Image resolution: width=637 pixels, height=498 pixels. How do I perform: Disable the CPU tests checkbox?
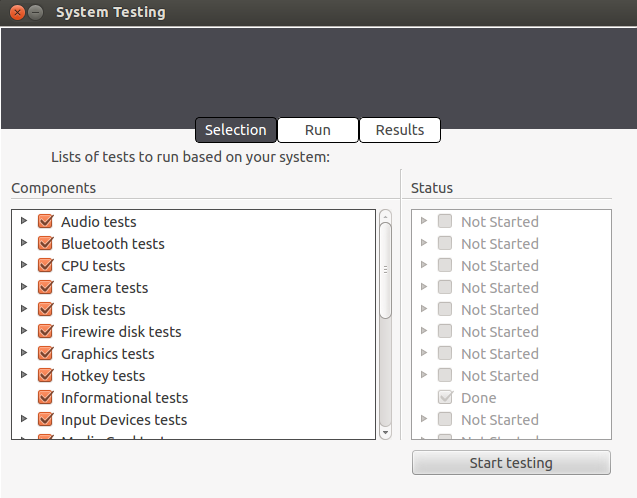[x=45, y=266]
